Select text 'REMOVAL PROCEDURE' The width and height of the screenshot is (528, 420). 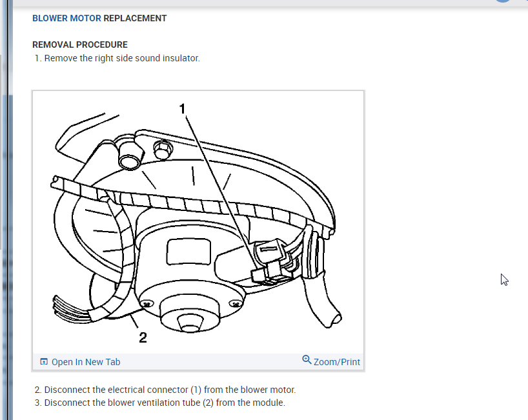(80, 45)
